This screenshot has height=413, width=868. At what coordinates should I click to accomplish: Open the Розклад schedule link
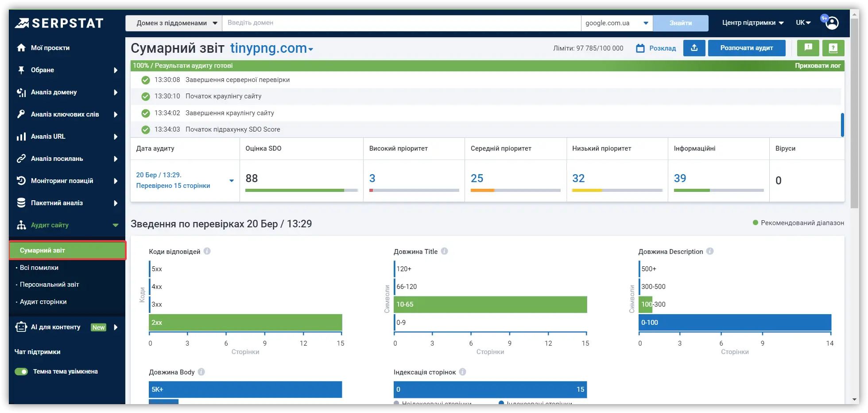click(663, 48)
